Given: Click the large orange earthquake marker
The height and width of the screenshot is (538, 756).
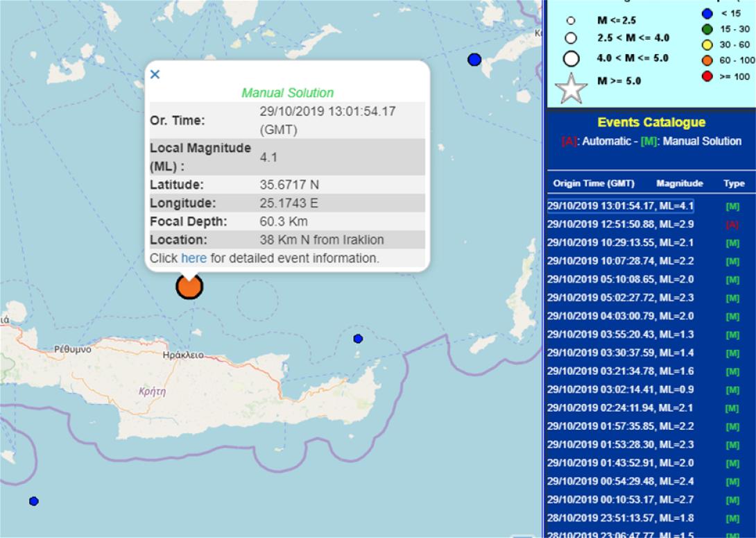Looking at the screenshot, I should (189, 286).
